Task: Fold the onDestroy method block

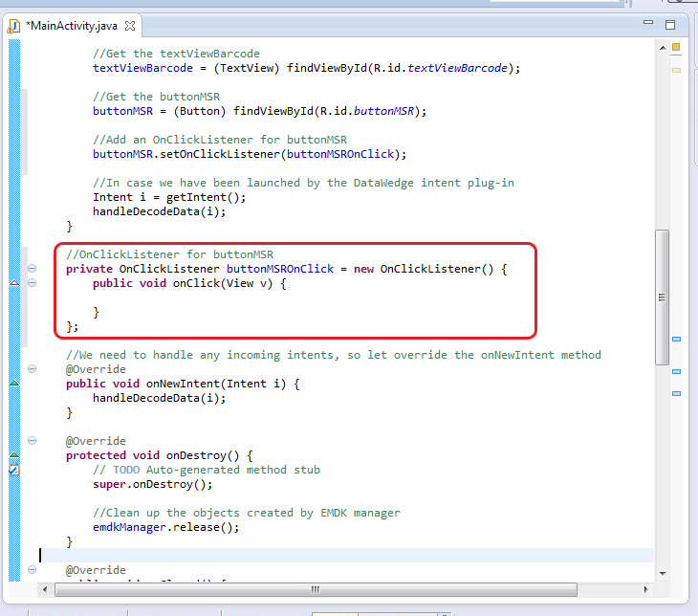Action: pos(32,441)
